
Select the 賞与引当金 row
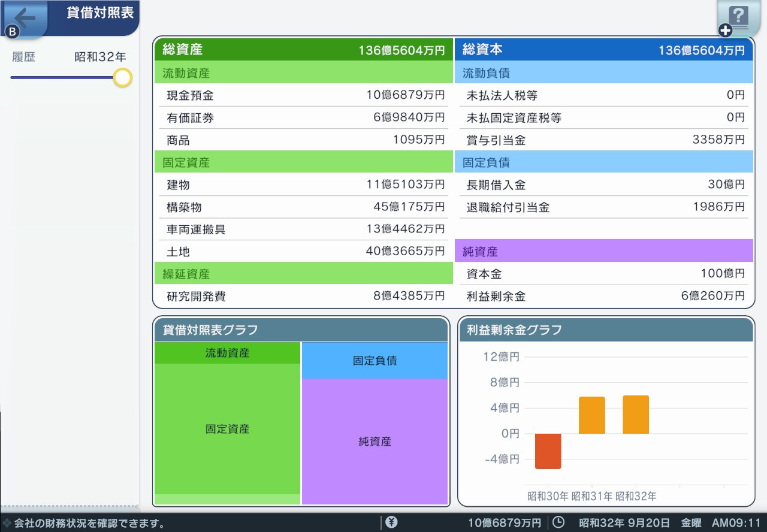pos(603,140)
